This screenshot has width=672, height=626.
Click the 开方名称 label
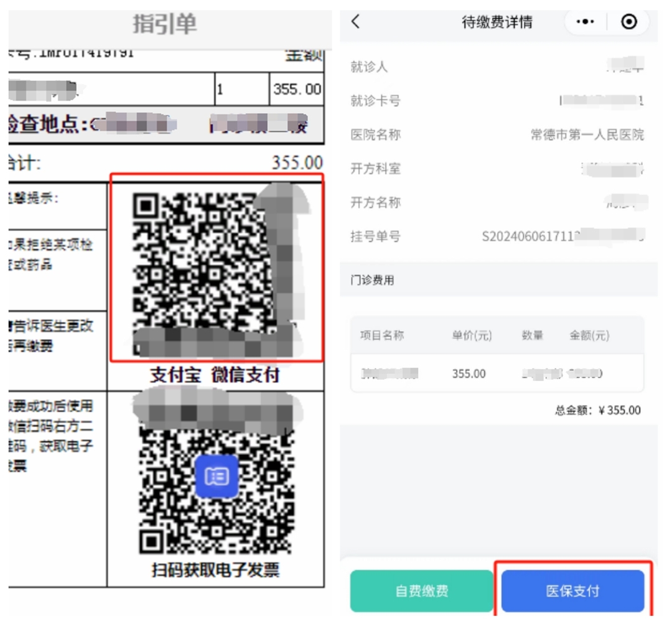pos(375,202)
